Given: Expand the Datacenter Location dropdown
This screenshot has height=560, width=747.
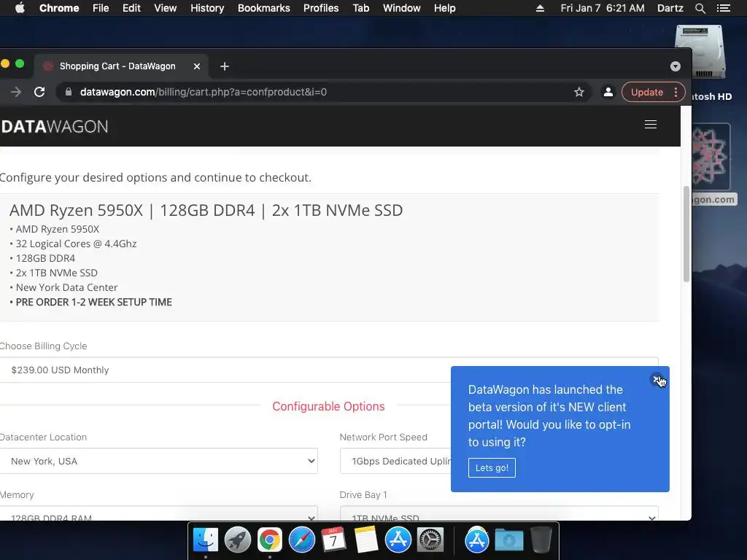Looking at the screenshot, I should 158,461.
